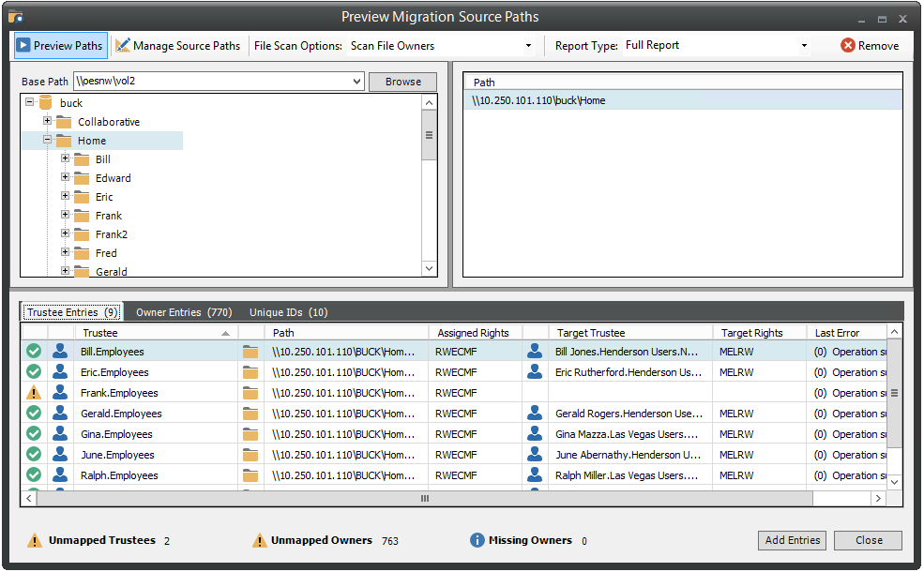This screenshot has height=572, width=924.
Task: Click green check status icon for June.Employees
Action: pyautogui.click(x=34, y=454)
